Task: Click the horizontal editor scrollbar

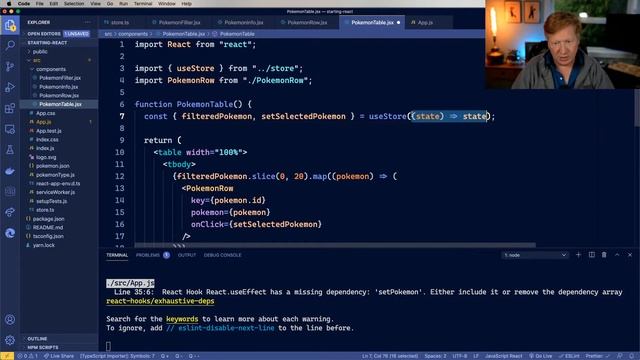Action: 335,245
